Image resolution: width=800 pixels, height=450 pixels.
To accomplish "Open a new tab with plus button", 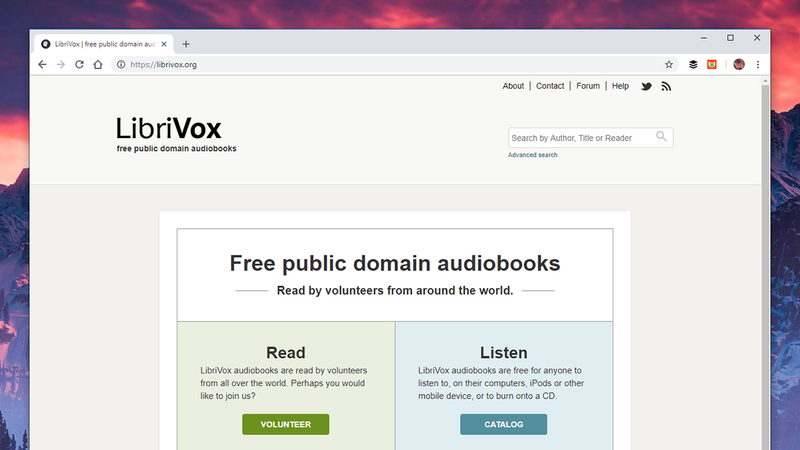I will click(x=186, y=44).
